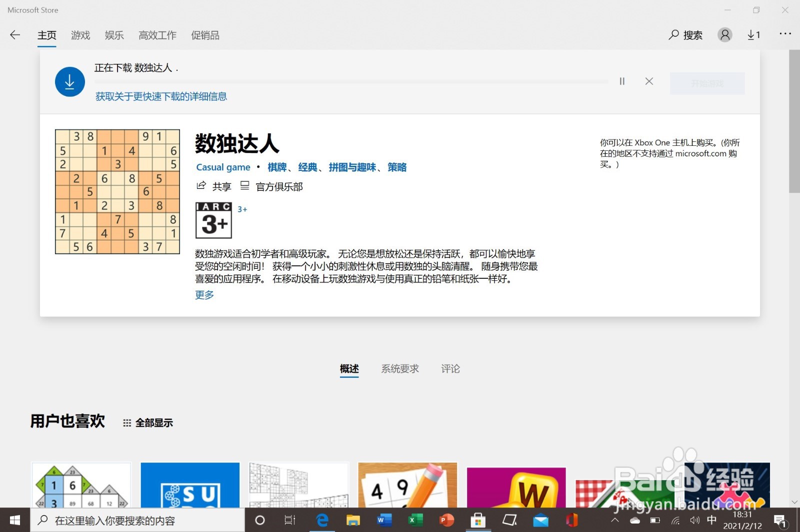Go back with the back arrow
Screen dimensions: 800x532
pos(15,35)
